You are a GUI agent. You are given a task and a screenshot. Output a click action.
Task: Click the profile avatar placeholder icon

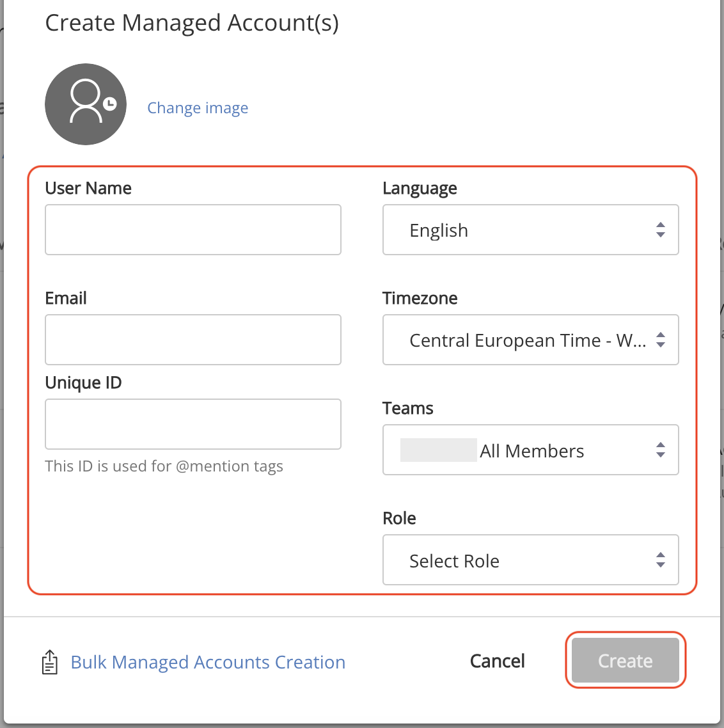point(86,104)
